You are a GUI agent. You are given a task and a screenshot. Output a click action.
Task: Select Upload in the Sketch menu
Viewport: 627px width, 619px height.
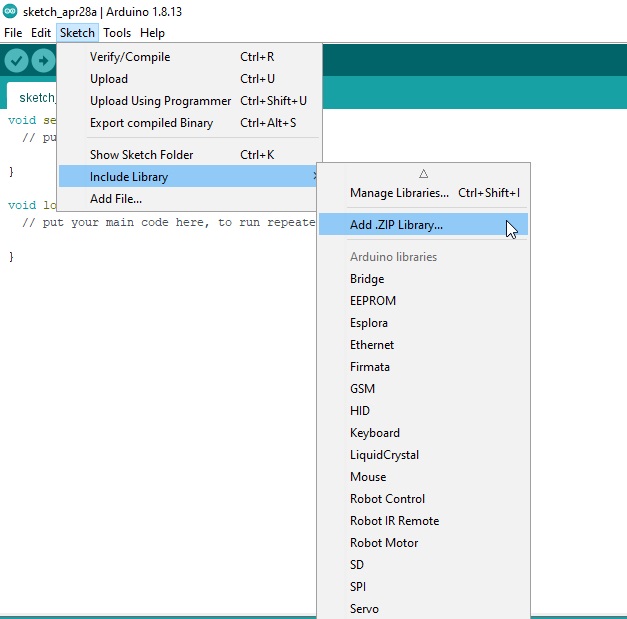[189, 79]
